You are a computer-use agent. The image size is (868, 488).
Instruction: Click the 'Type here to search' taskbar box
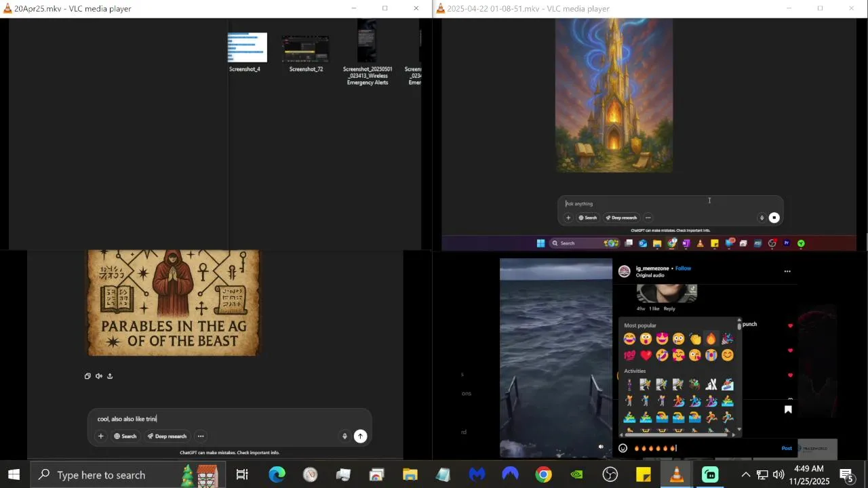pyautogui.click(x=127, y=475)
